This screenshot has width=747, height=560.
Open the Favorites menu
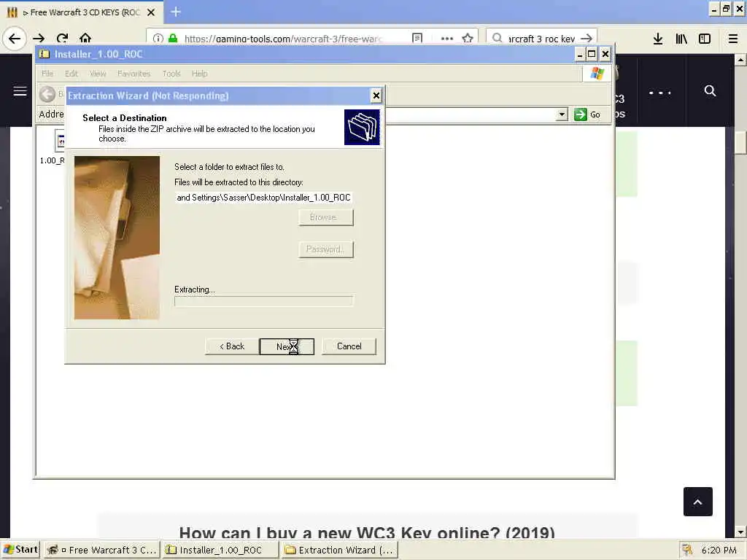134,74
